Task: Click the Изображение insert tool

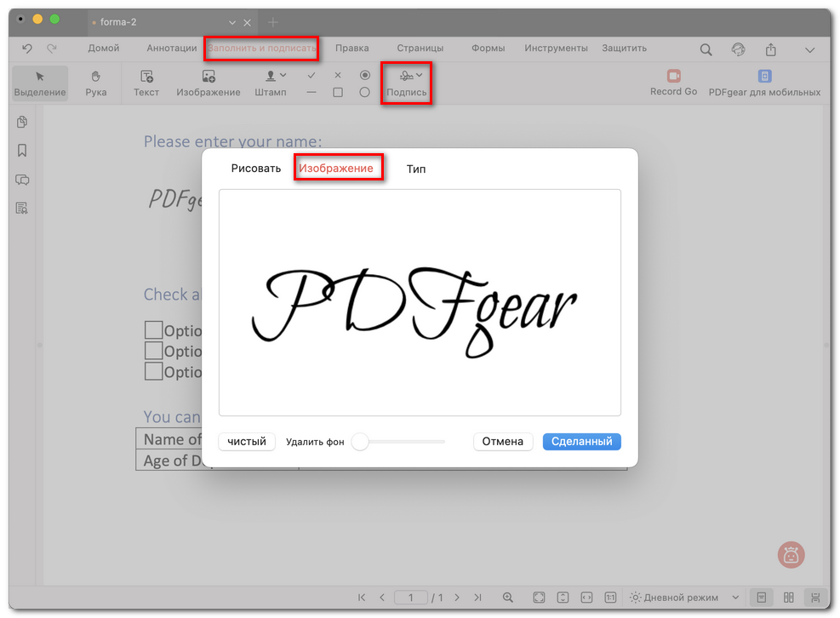Action: [x=208, y=83]
